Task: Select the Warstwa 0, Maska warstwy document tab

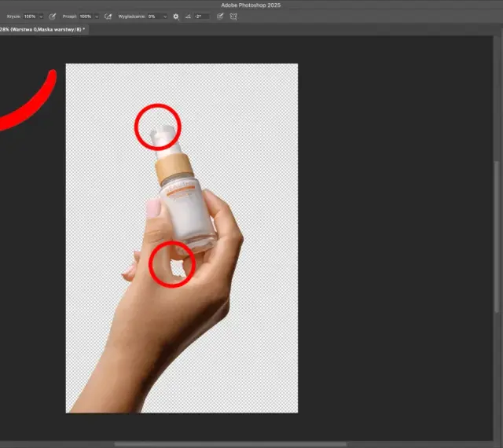Action: (x=43, y=30)
